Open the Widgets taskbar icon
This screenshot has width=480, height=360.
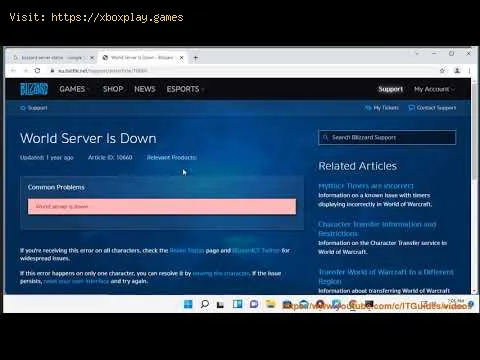tap(237, 304)
